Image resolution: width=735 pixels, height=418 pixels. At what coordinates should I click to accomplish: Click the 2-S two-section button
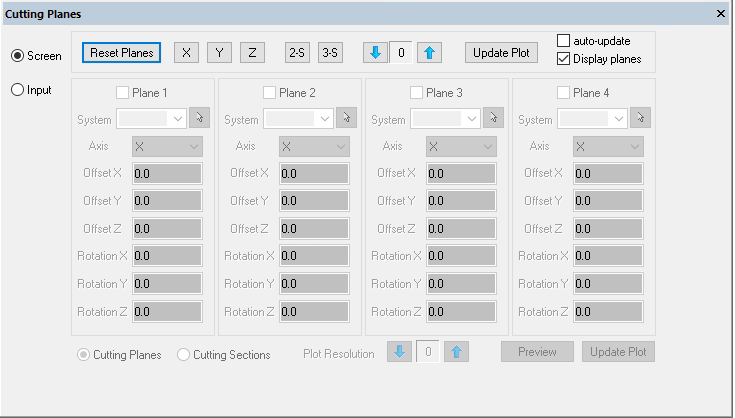coord(297,53)
